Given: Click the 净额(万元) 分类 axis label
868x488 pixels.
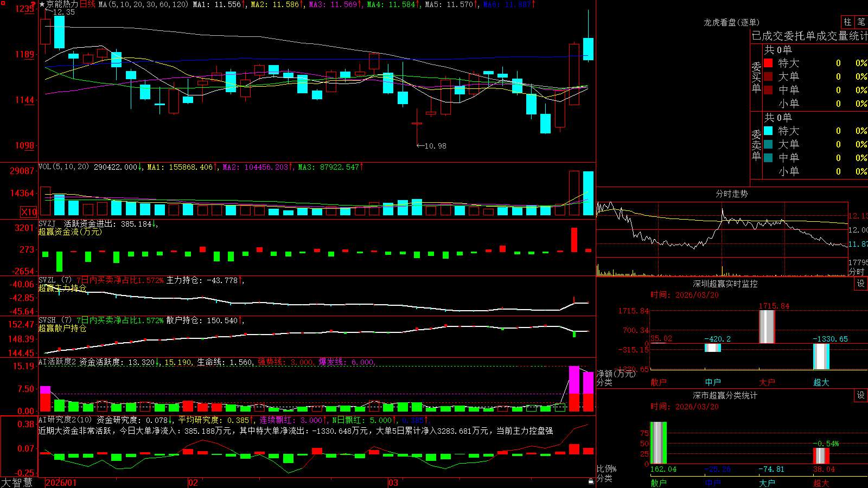Looking at the screenshot, I should pos(616,378).
